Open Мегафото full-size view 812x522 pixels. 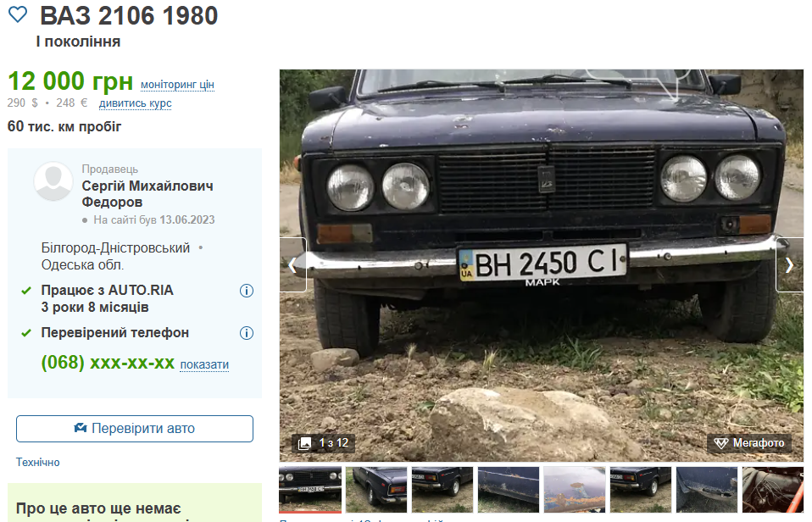click(x=749, y=443)
